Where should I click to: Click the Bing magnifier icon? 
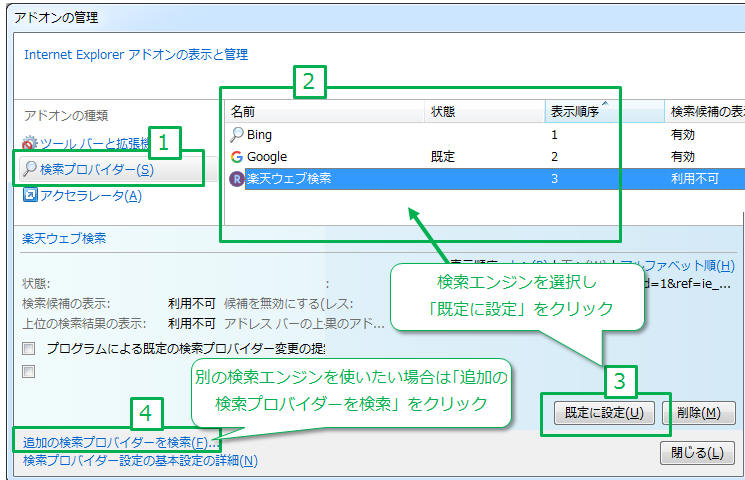pos(237,134)
